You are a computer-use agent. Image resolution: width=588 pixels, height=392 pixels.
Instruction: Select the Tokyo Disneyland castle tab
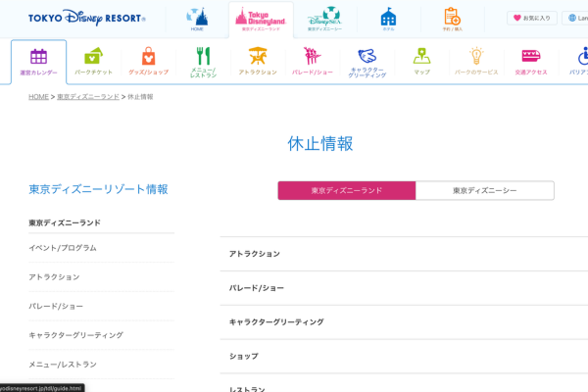(261, 20)
